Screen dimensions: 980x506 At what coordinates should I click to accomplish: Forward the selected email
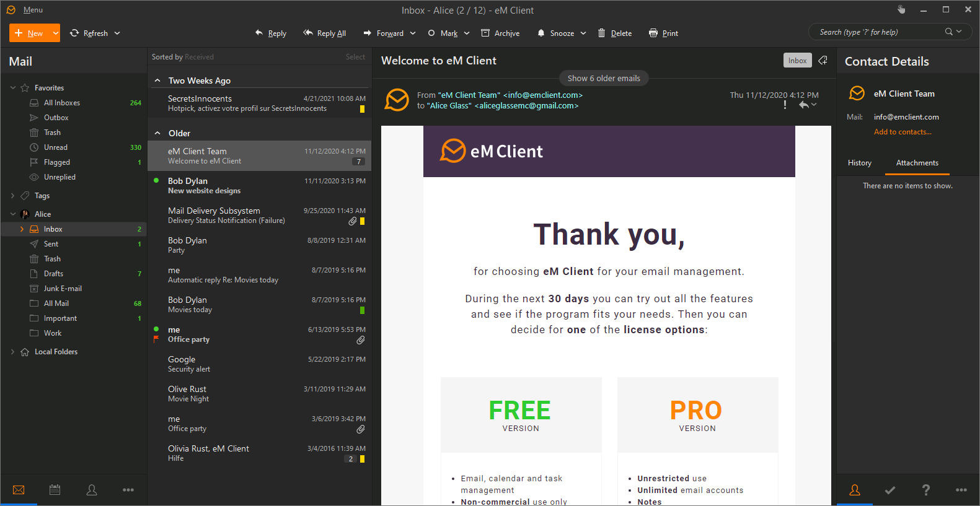(384, 33)
